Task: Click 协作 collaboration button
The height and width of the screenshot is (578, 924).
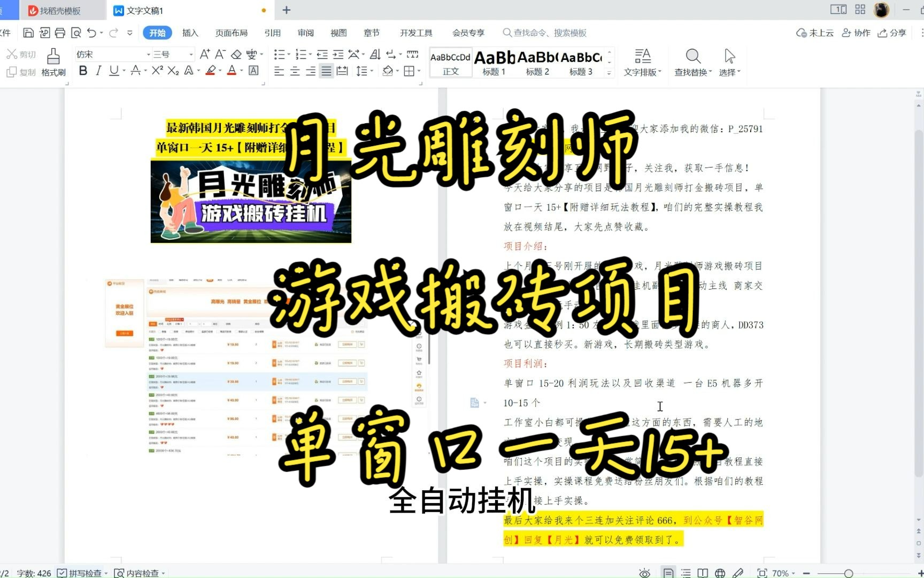Action: (x=856, y=33)
